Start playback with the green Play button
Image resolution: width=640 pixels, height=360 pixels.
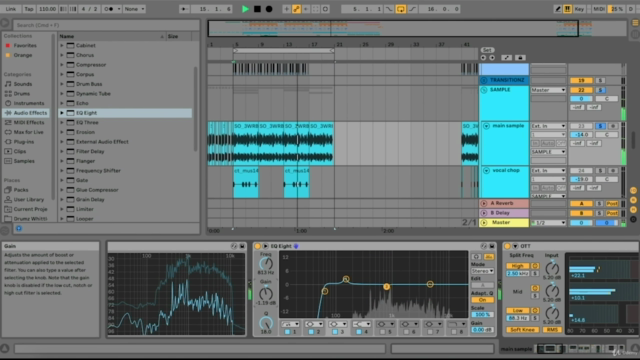point(245,9)
